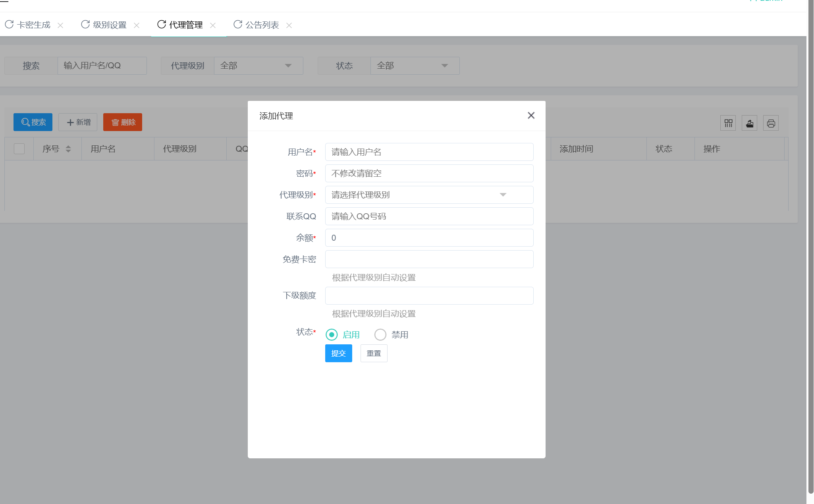Screen dimensions: 814x504
Task: Click the 添加时间 column header
Action: tap(599, 149)
